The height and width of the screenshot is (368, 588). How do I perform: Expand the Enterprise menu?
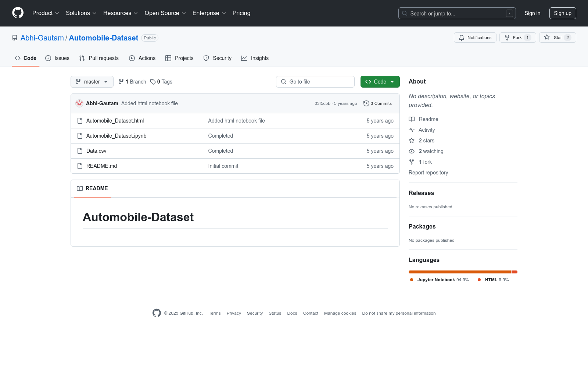pos(209,13)
